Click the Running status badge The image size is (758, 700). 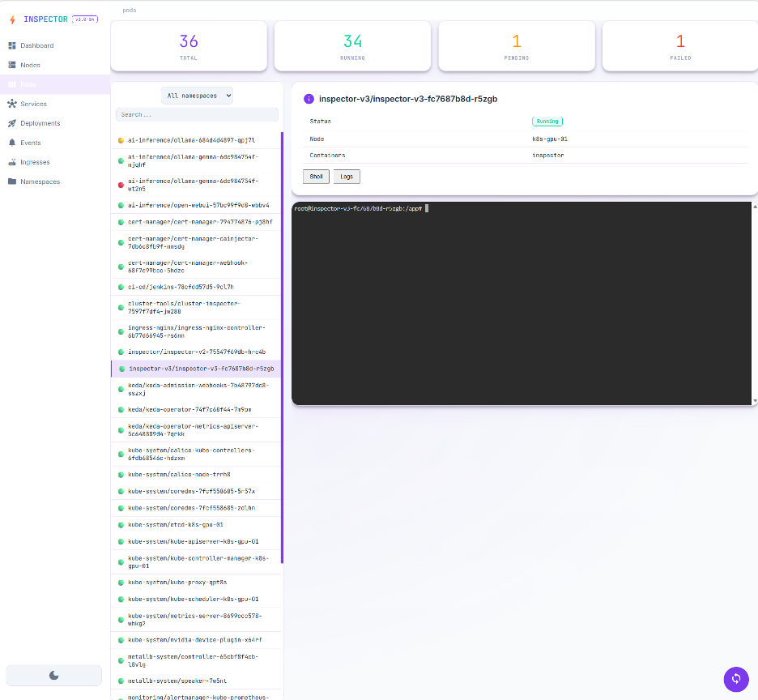pyautogui.click(x=547, y=122)
